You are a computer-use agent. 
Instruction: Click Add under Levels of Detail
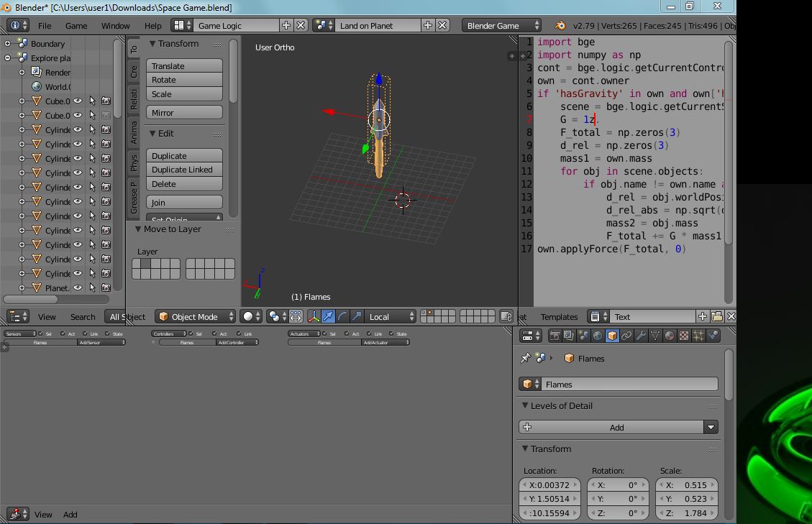611,427
